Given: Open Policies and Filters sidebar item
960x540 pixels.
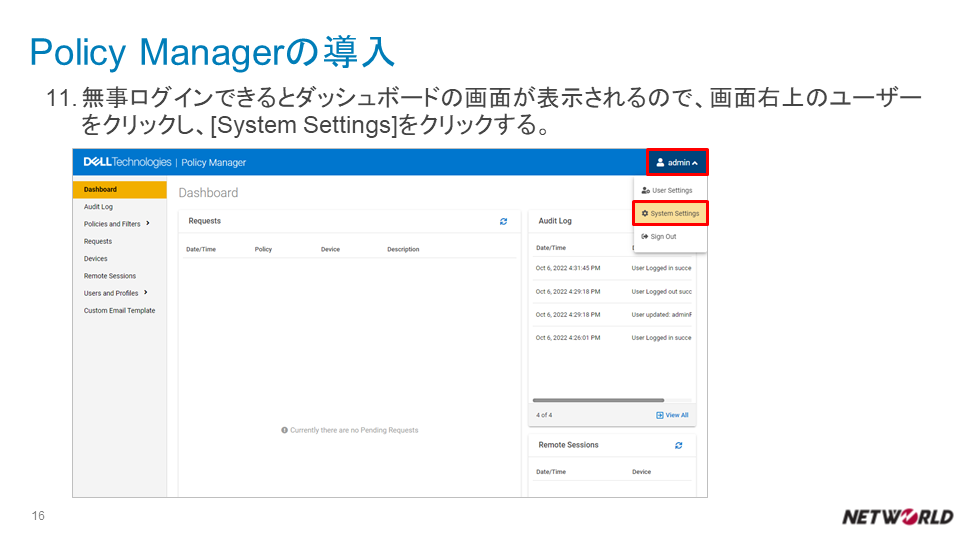Looking at the screenshot, I should 112,224.
